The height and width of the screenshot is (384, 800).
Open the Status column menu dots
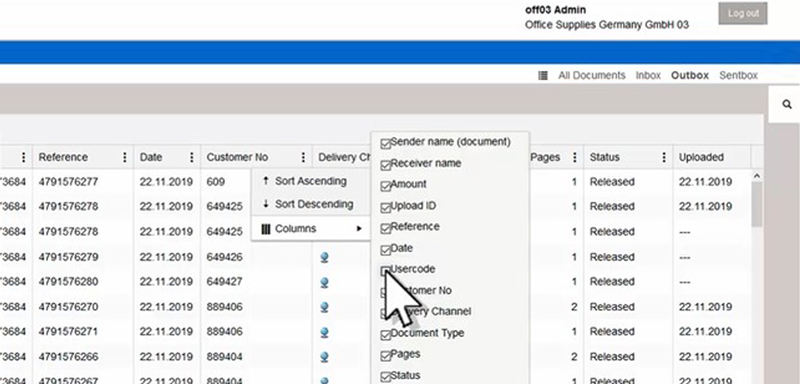[x=664, y=157]
